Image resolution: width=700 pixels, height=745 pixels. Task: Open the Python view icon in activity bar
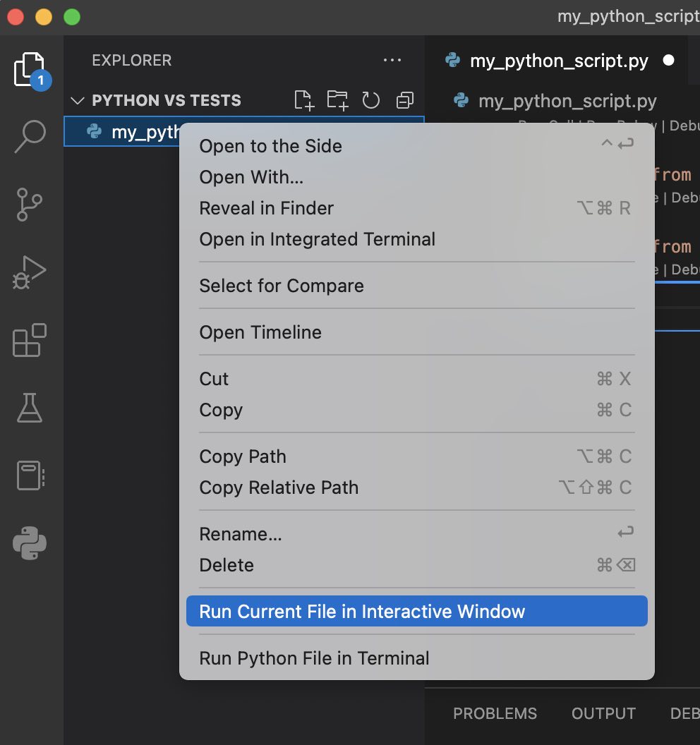pyautogui.click(x=30, y=543)
